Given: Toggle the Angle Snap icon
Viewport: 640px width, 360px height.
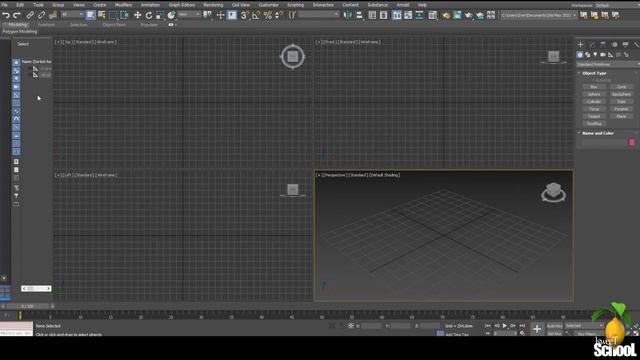Looking at the screenshot, I should [x=256, y=16].
